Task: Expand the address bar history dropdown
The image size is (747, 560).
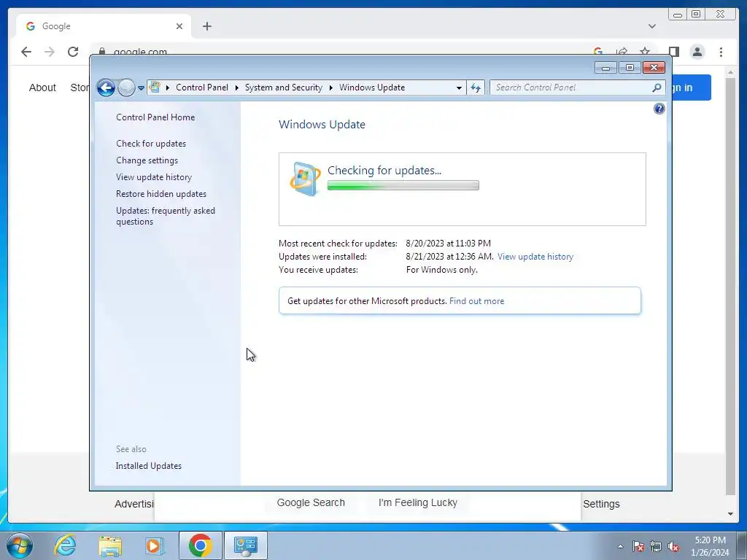Action: [x=459, y=87]
